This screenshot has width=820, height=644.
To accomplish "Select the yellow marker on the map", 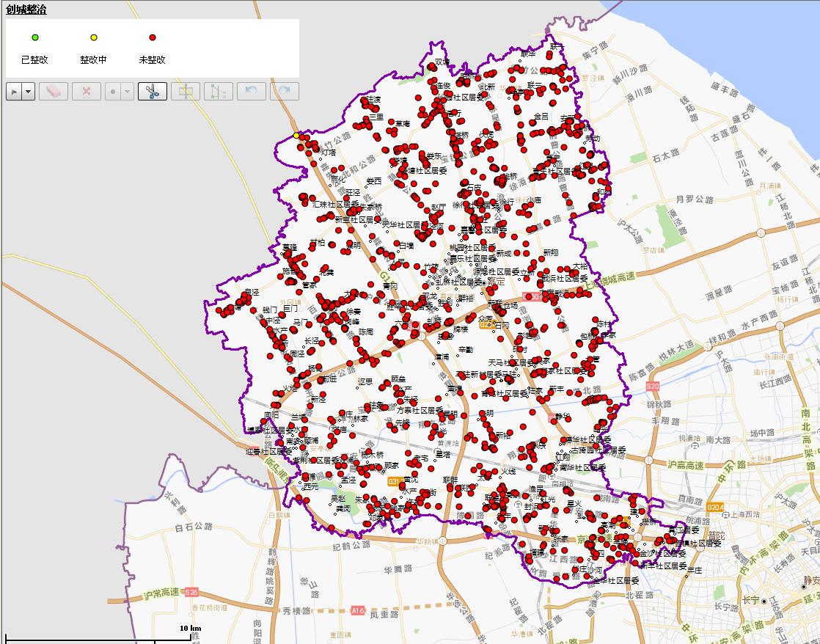I will tap(296, 136).
